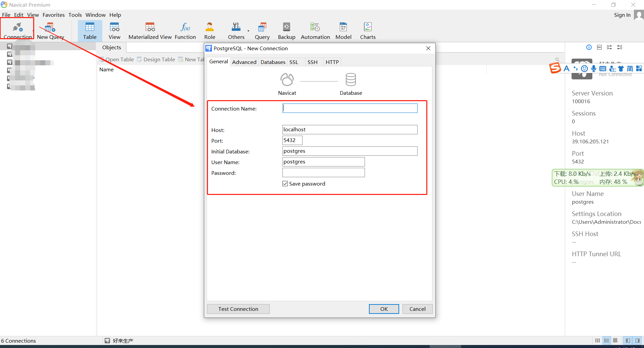The height and width of the screenshot is (348, 644).
Task: Cancel the New Connection dialog
Action: 418,309
